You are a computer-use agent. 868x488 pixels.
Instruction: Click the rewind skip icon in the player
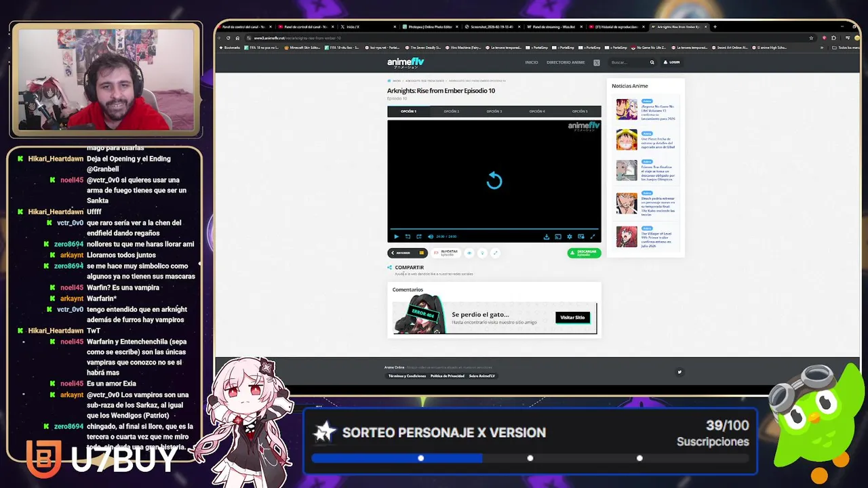[408, 237]
